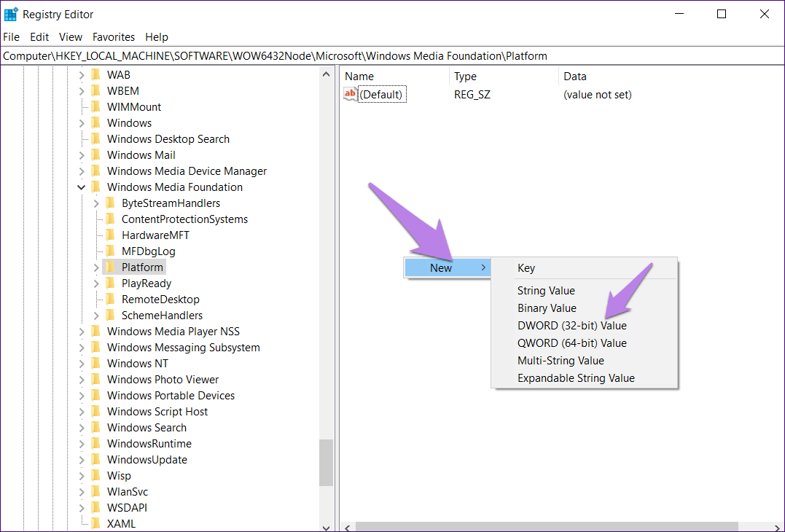The image size is (785, 532).
Task: Select the Windows Desktop Search key
Action: tap(168, 139)
